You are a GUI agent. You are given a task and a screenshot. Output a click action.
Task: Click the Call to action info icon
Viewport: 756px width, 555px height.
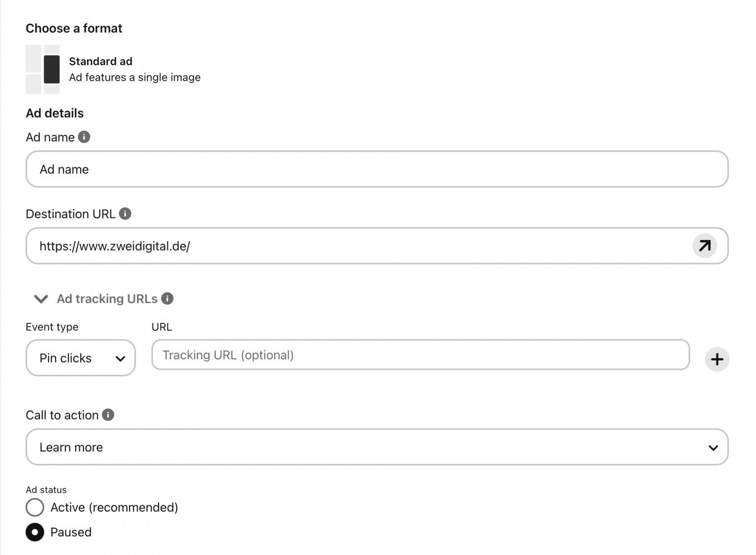pyautogui.click(x=108, y=415)
